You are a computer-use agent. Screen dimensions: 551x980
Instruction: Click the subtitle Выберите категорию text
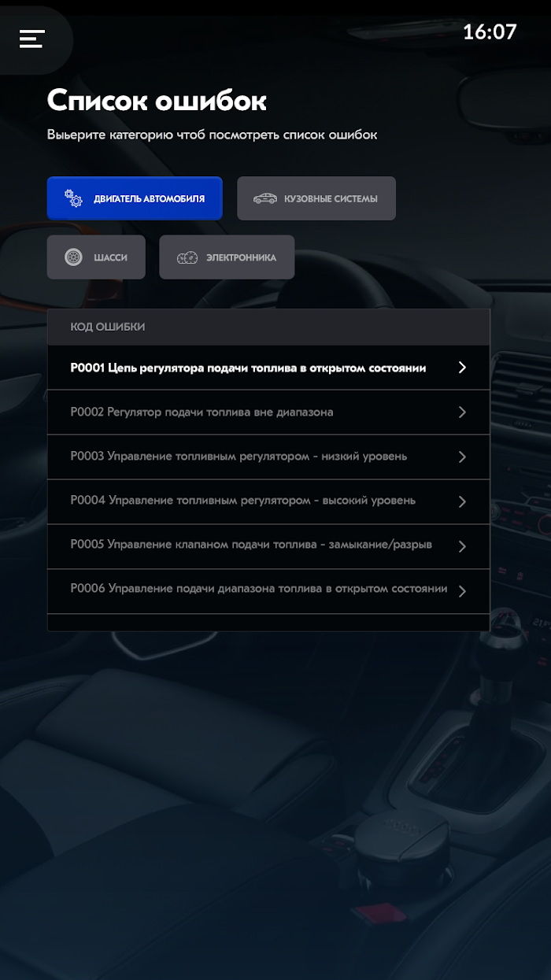pyautogui.click(x=212, y=135)
